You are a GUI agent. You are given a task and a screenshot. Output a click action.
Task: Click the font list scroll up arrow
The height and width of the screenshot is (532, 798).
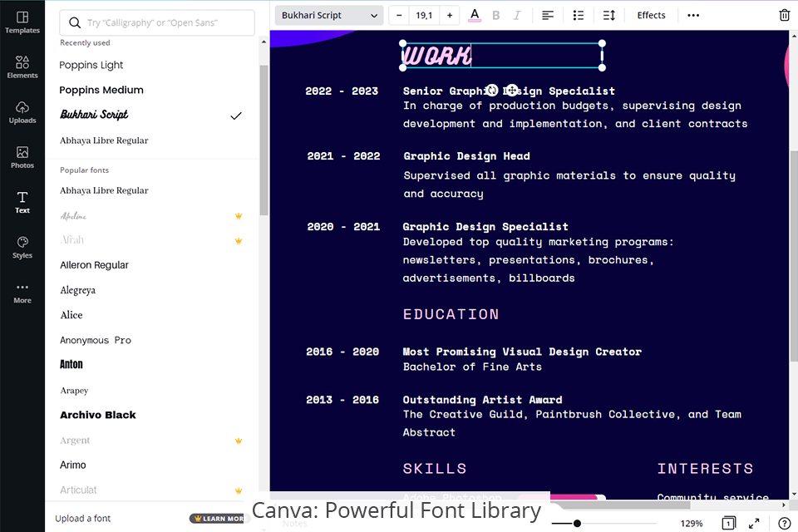pyautogui.click(x=264, y=42)
